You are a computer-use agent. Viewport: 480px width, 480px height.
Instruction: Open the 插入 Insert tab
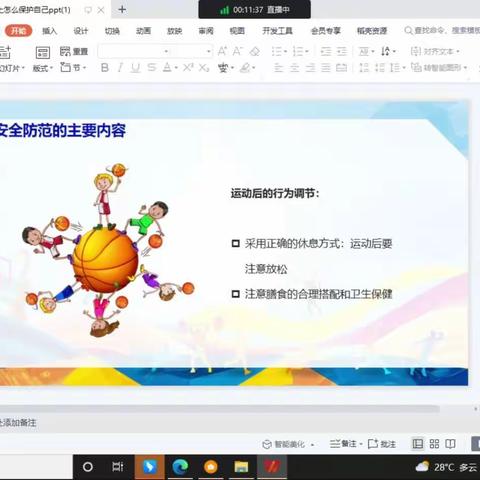pyautogui.click(x=50, y=31)
